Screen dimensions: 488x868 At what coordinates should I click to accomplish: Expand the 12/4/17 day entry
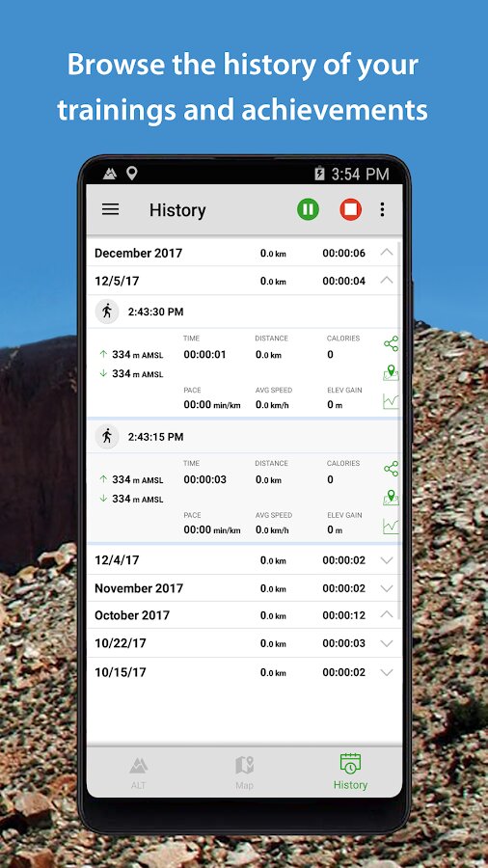coord(387,560)
